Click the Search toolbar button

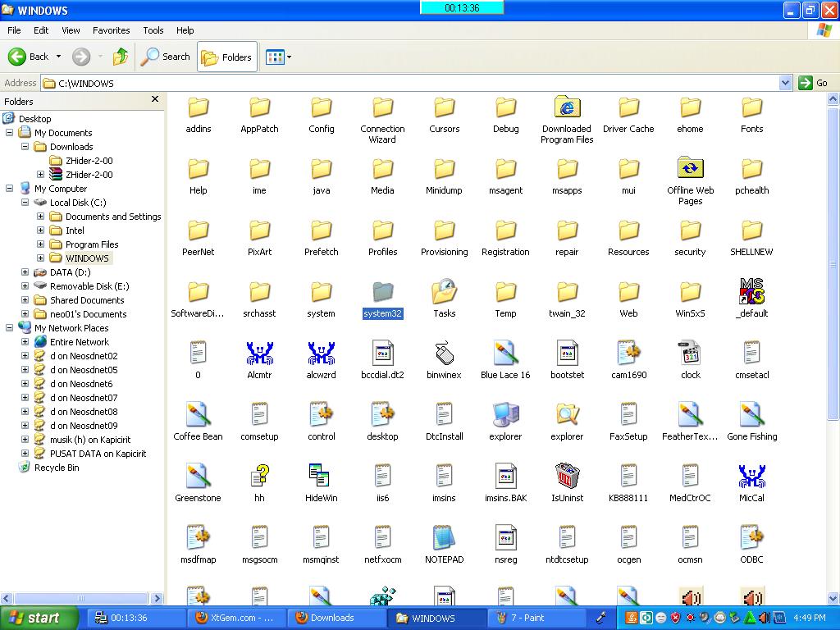(x=165, y=57)
